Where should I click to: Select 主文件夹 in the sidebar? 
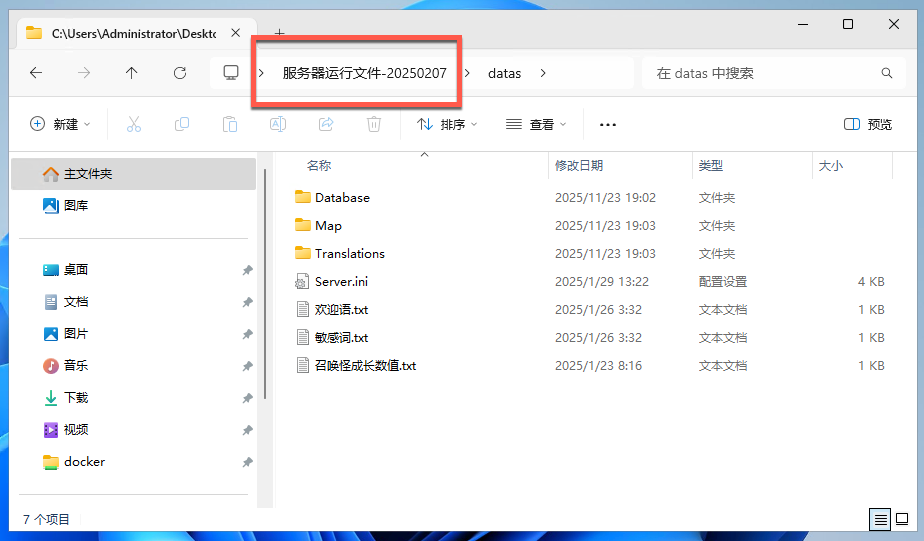[x=134, y=174]
